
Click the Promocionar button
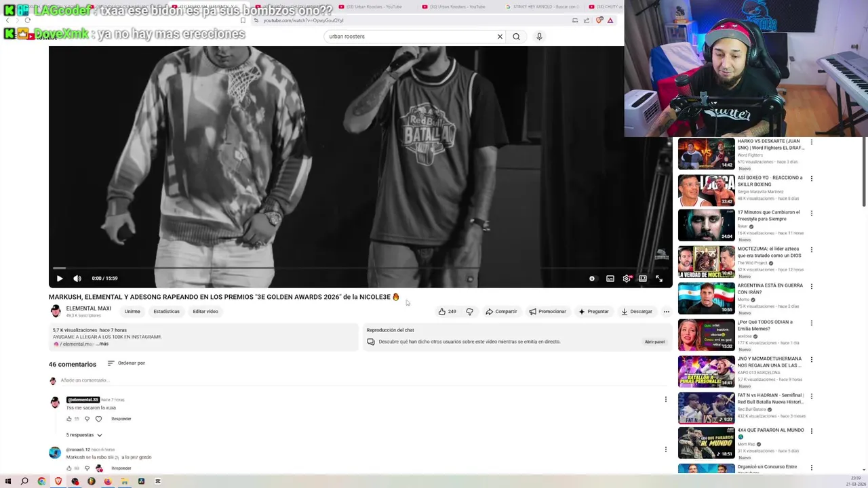[x=548, y=312]
